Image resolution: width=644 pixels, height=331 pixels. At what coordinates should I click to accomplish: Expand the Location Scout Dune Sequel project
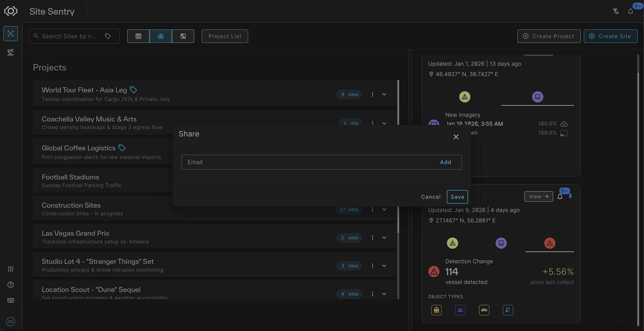384,294
